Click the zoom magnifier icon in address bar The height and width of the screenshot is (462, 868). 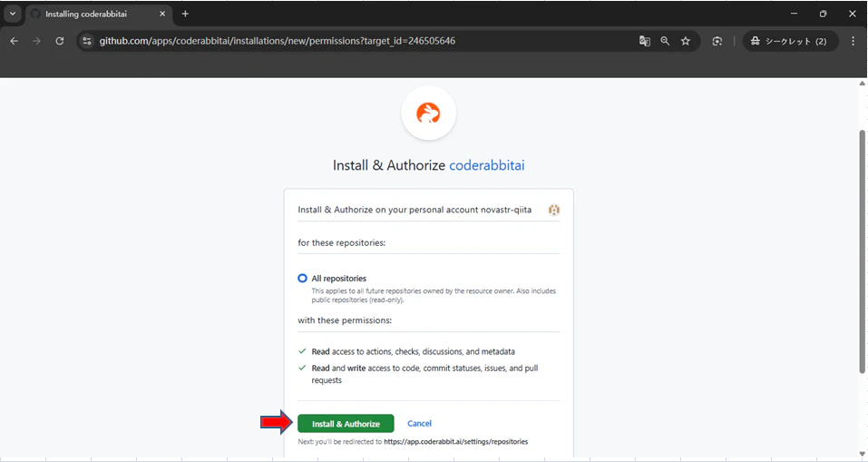pos(665,41)
